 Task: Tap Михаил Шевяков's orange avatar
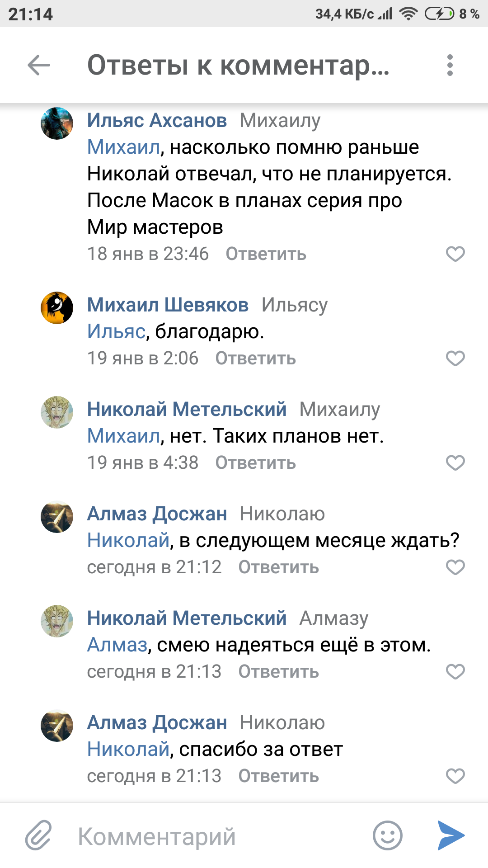pos(57,308)
